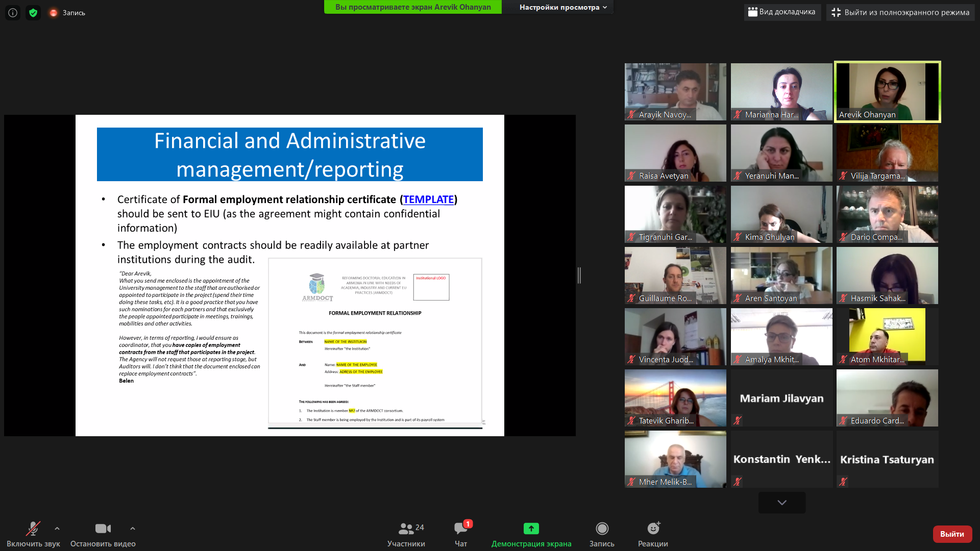Expand video options arrow next to camera
Viewport: 980px width, 551px height.
click(133, 529)
